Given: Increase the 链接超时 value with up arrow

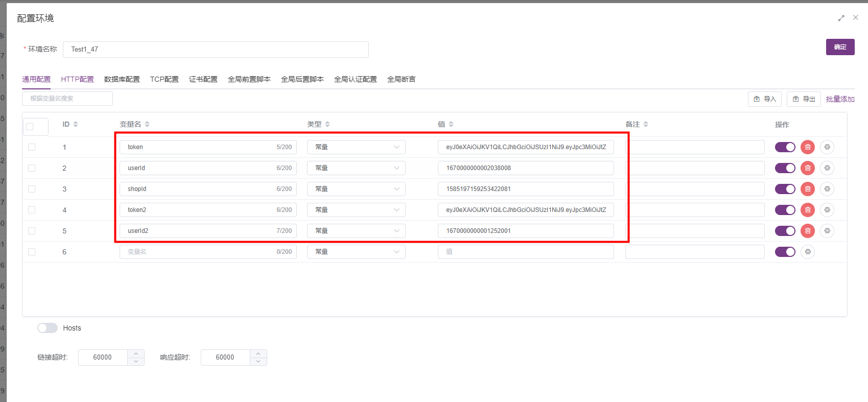Looking at the screenshot, I should tap(136, 353).
